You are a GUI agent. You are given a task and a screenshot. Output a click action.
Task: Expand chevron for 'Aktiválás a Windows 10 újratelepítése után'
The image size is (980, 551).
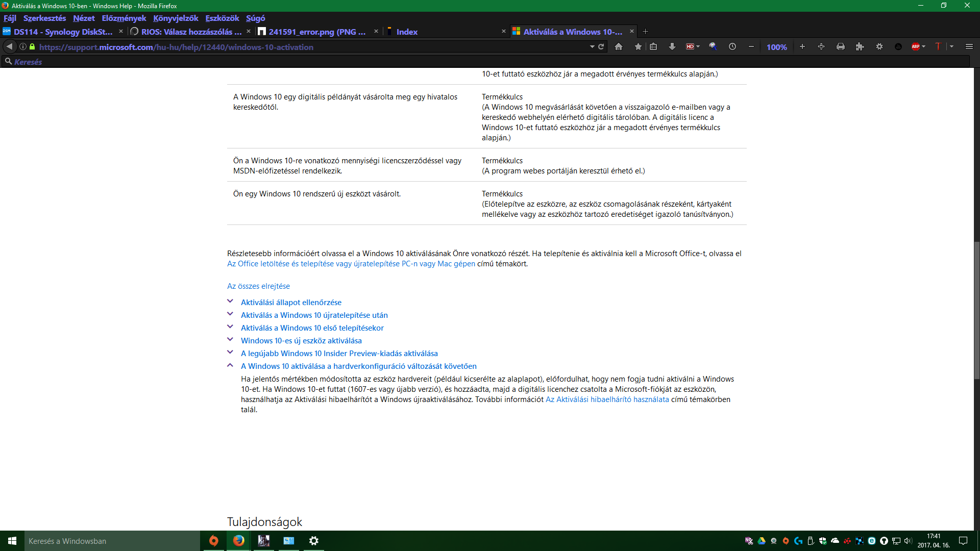pyautogui.click(x=230, y=314)
